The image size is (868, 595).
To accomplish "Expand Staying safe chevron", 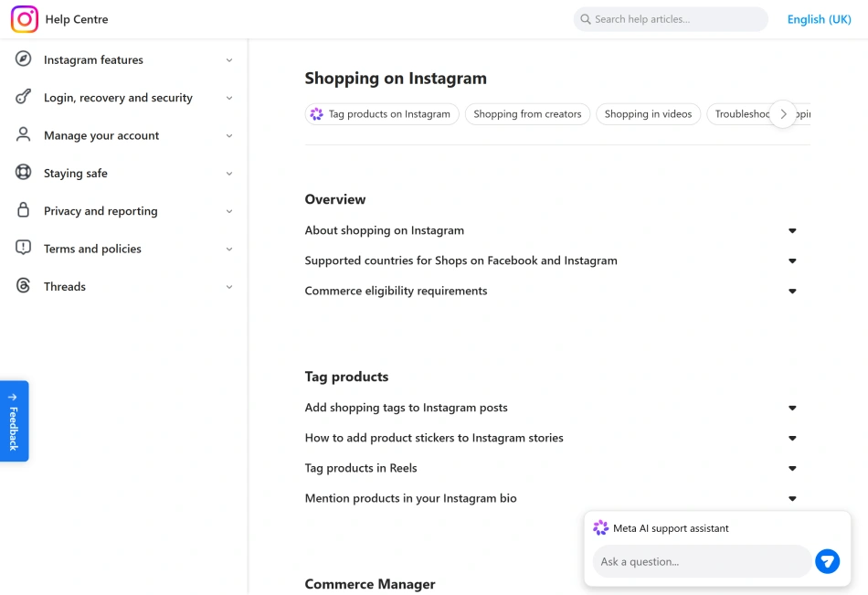I will (229, 174).
